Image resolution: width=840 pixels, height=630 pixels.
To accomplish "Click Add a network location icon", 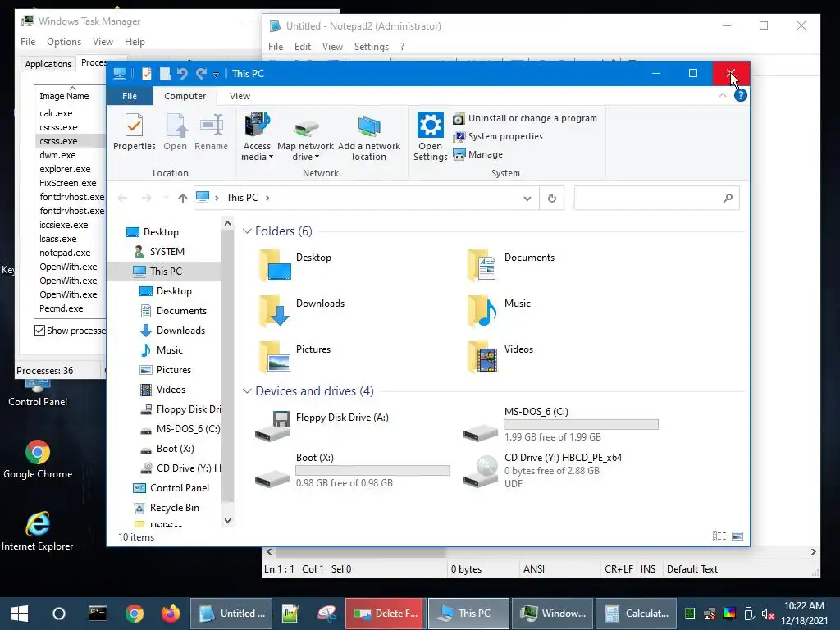I will pyautogui.click(x=368, y=137).
